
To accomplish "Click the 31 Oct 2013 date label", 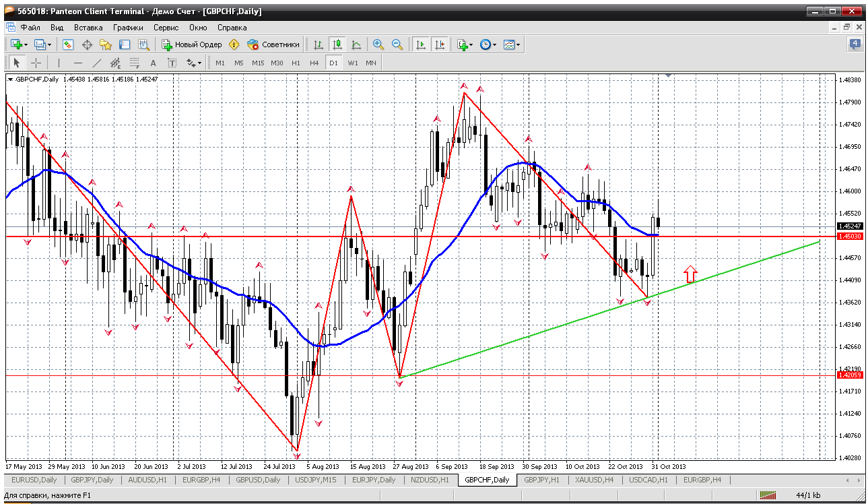I will (668, 466).
